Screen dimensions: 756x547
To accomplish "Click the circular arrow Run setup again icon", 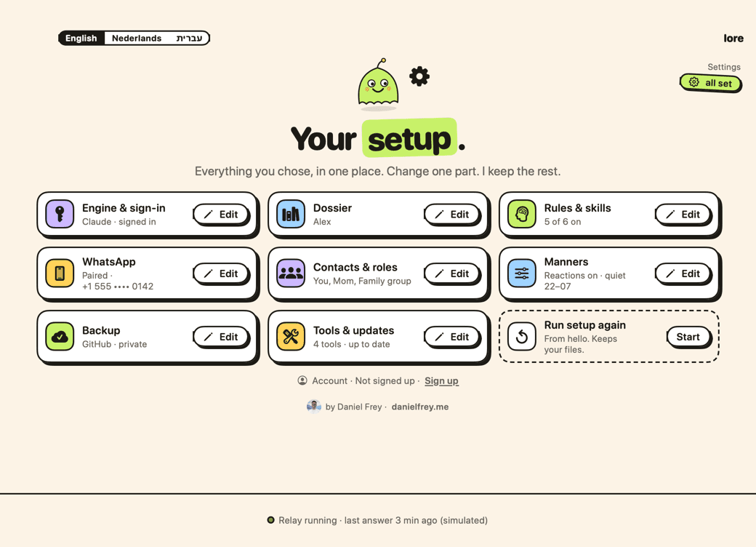I will pyautogui.click(x=522, y=336).
